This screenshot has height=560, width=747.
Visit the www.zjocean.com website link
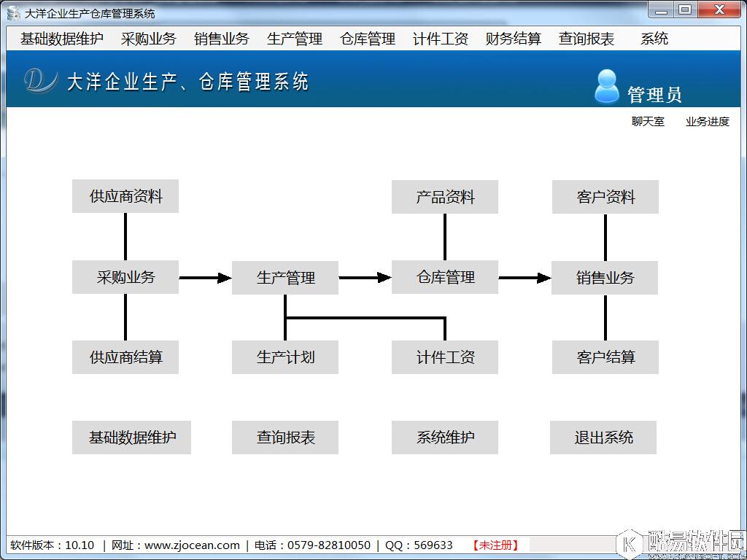(x=193, y=545)
